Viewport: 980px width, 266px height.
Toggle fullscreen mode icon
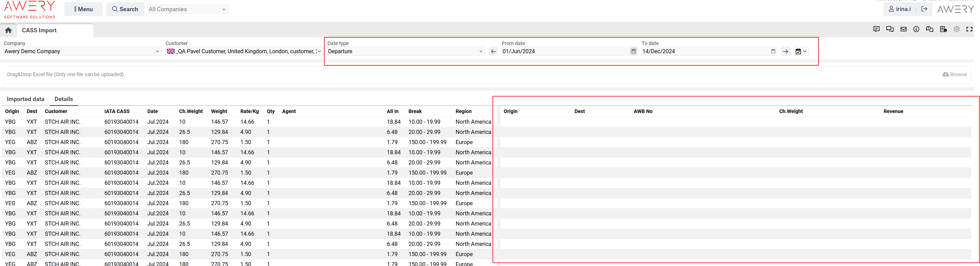point(969,29)
